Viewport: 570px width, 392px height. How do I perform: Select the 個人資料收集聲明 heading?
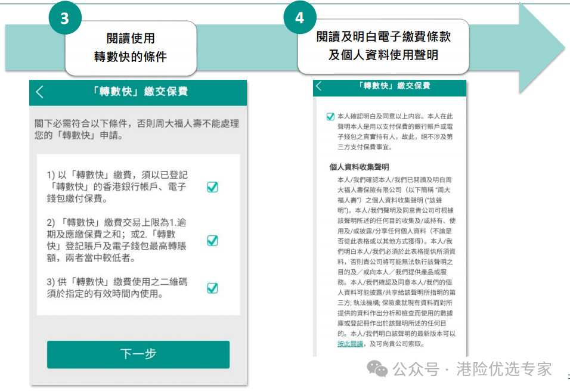tap(359, 167)
